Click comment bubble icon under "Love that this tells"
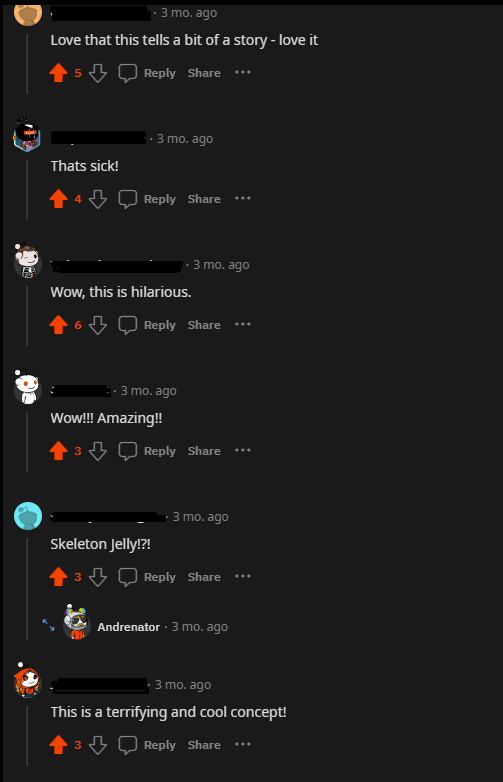 pyautogui.click(x=128, y=73)
